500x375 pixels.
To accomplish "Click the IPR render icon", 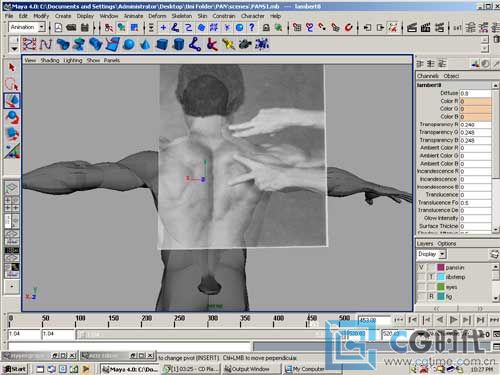I will (x=425, y=27).
